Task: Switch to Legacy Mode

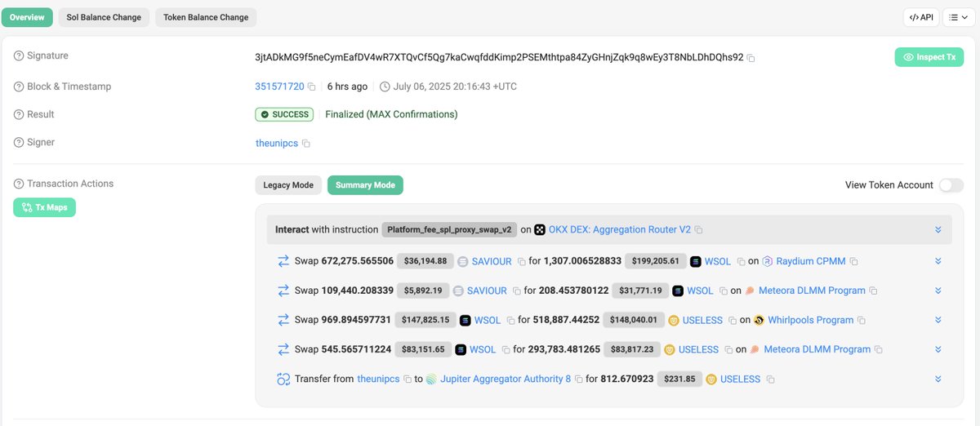Action: 288,185
